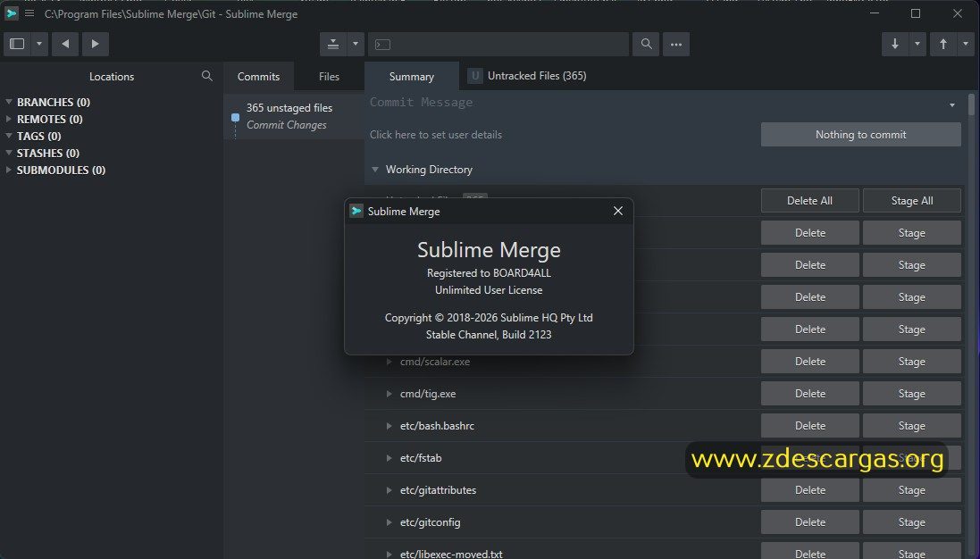Stage the etc/gitattributes file
This screenshot has height=559, width=980.
coord(912,489)
